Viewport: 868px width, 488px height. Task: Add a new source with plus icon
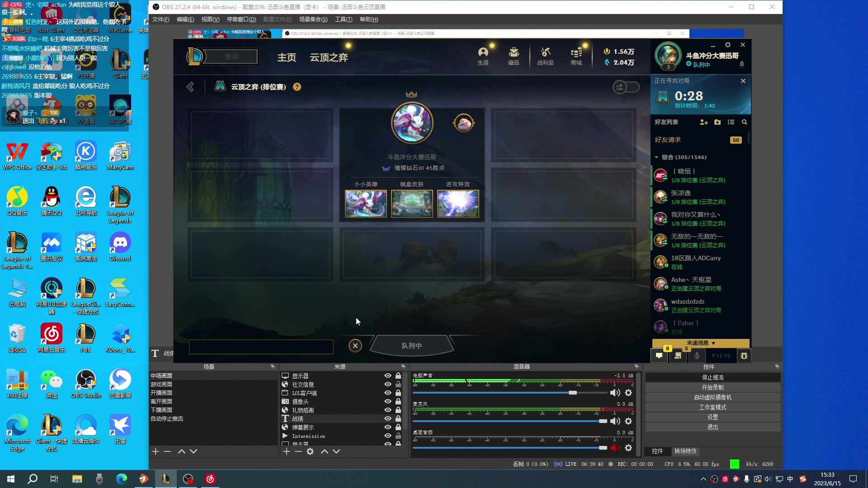(287, 451)
